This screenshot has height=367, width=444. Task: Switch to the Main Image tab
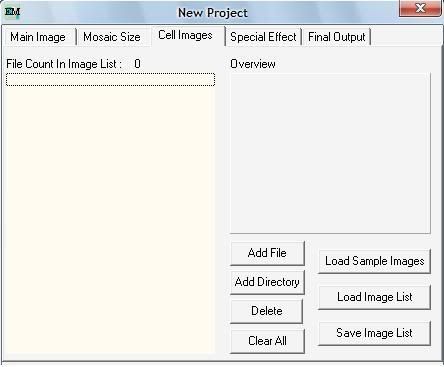tap(38, 37)
